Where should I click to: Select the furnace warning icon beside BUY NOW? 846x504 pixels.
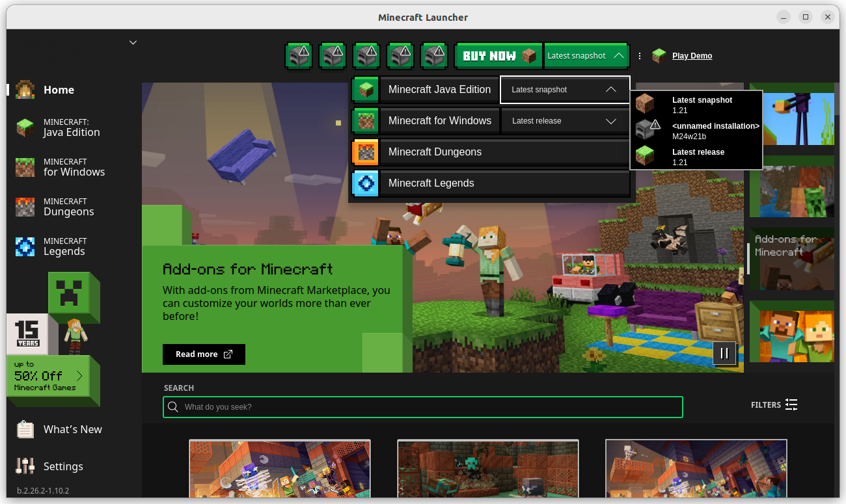[434, 56]
